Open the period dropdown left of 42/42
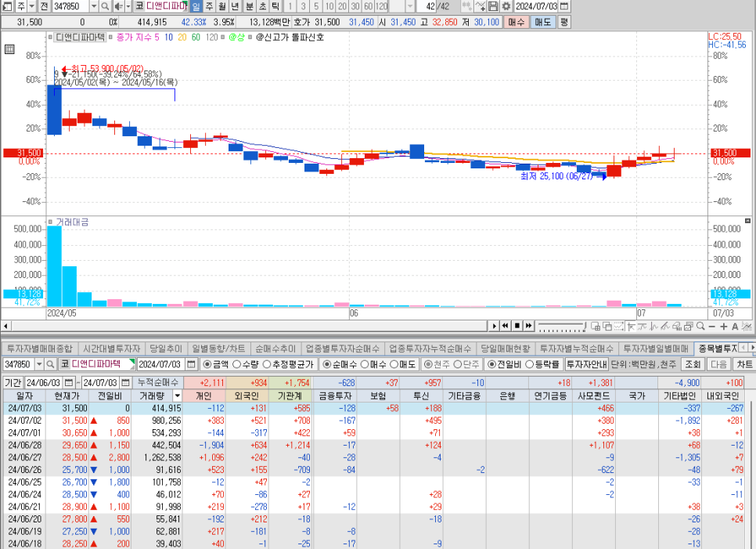The width and height of the screenshot is (756, 549). (x=410, y=6)
